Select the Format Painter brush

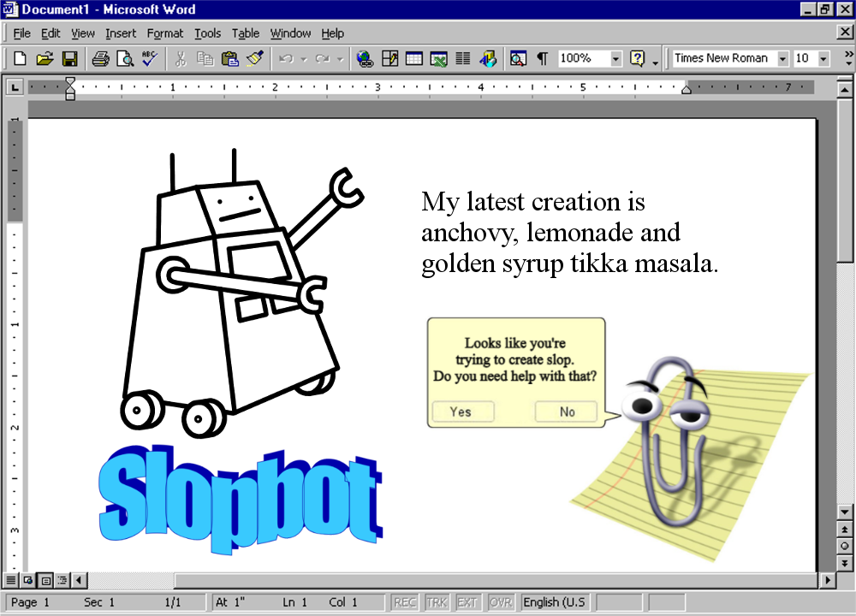[255, 58]
